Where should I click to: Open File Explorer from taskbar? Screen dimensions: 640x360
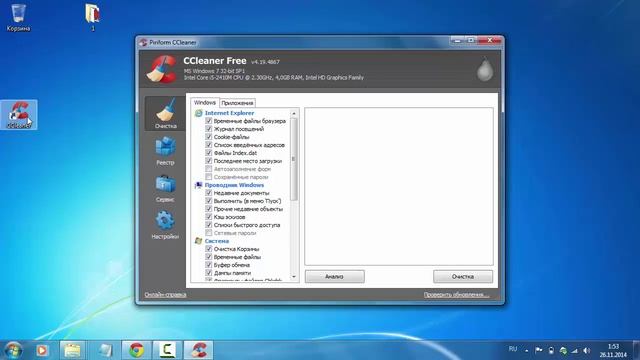click(73, 350)
